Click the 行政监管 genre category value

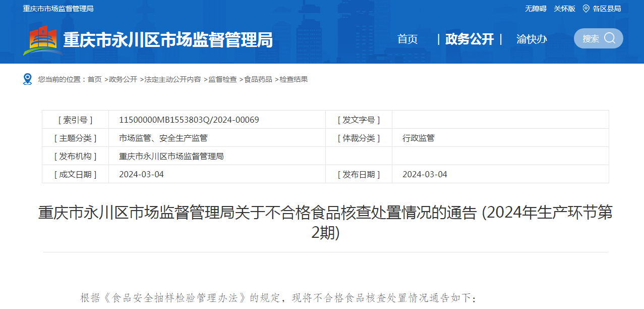418,138
